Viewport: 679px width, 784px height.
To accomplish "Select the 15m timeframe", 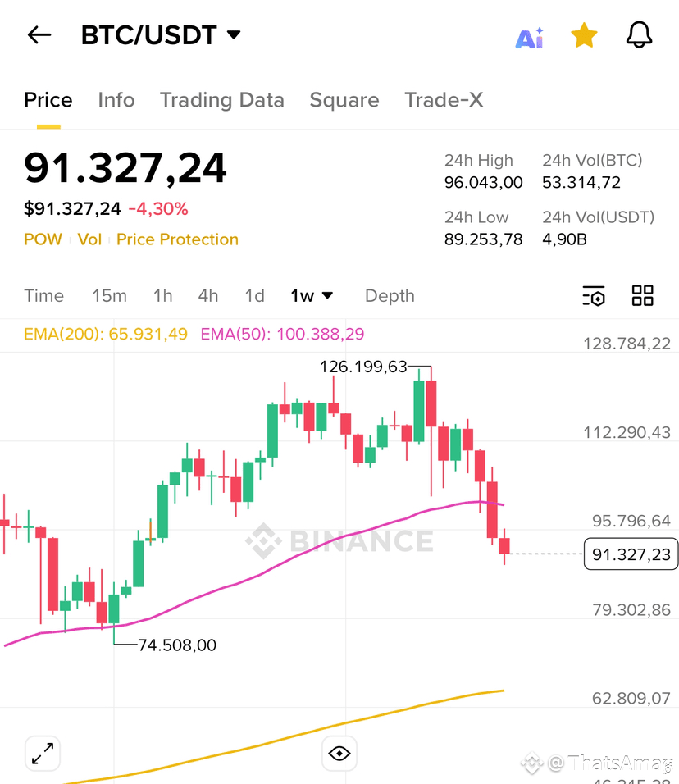I will 109,296.
